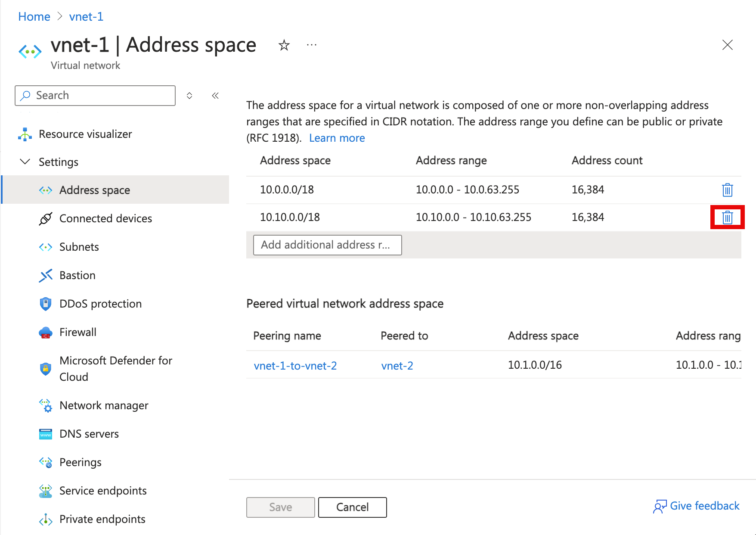756x535 pixels.
Task: Save the address space changes
Action: tap(280, 507)
